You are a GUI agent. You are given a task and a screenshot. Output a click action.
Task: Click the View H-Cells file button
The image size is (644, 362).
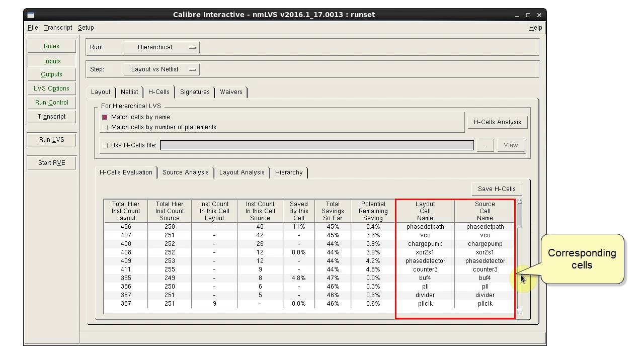click(x=511, y=145)
